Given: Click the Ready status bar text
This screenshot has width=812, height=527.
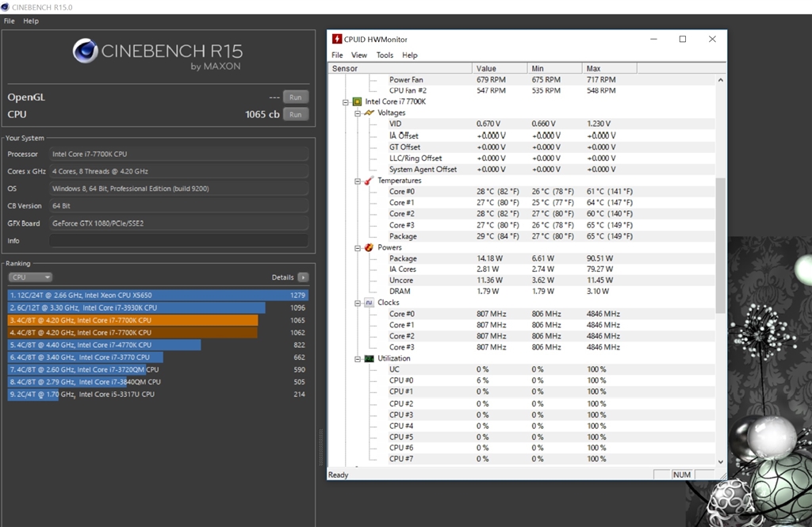Looking at the screenshot, I should coord(338,475).
